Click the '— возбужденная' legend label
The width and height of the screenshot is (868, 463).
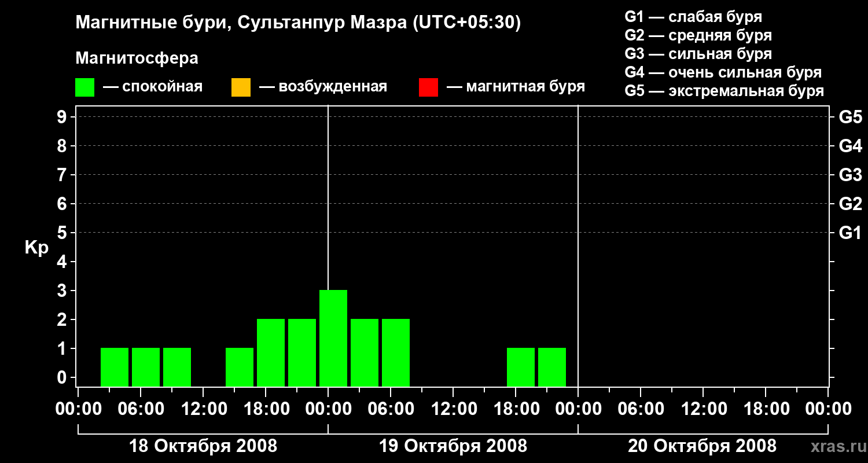(x=323, y=87)
